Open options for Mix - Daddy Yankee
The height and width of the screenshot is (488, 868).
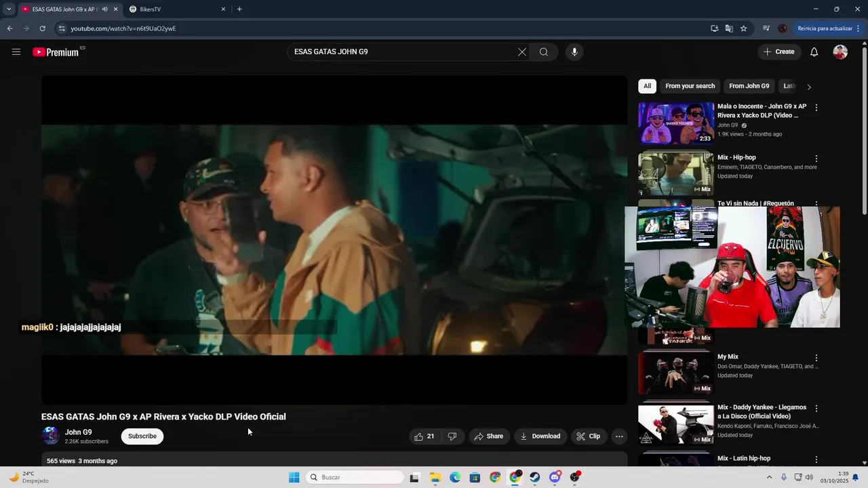[x=816, y=409]
